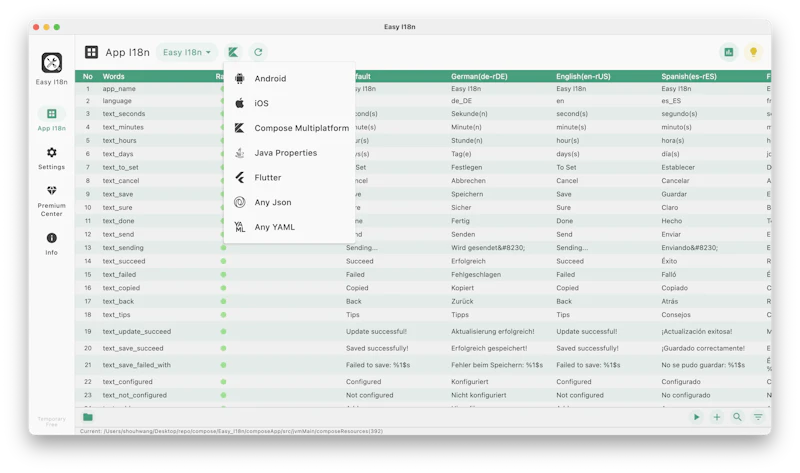The width and height of the screenshot is (800, 473).
Task: Expand the Easy I18n project dropdown
Action: tap(187, 52)
